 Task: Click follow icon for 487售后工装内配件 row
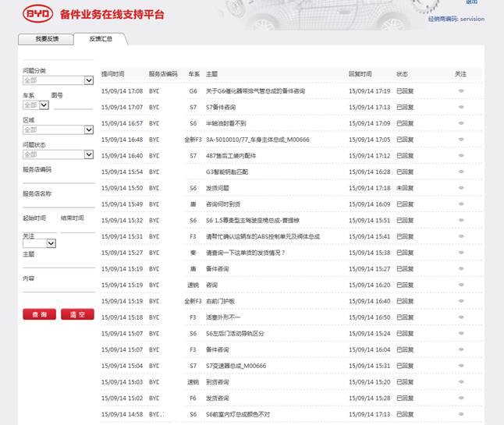coord(460,156)
